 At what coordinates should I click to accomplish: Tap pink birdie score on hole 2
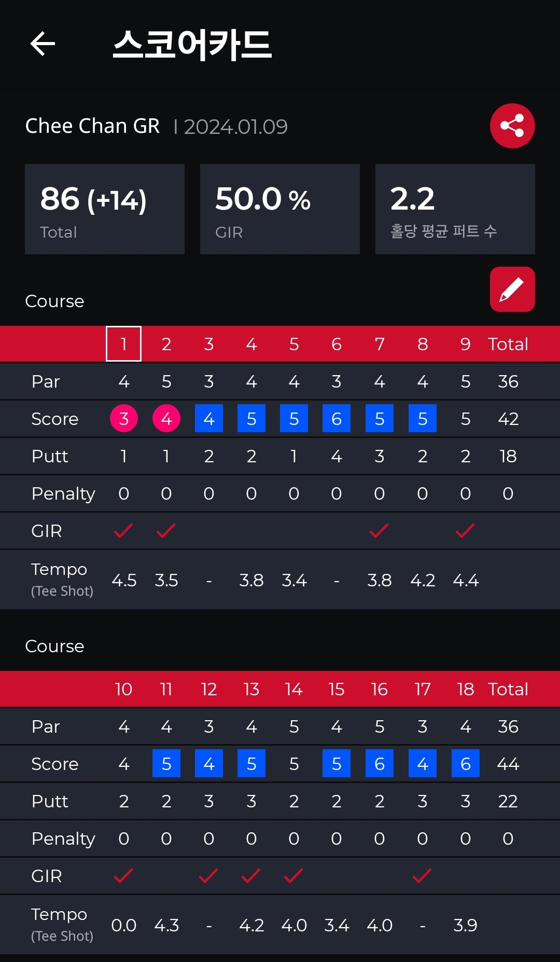[x=166, y=419]
